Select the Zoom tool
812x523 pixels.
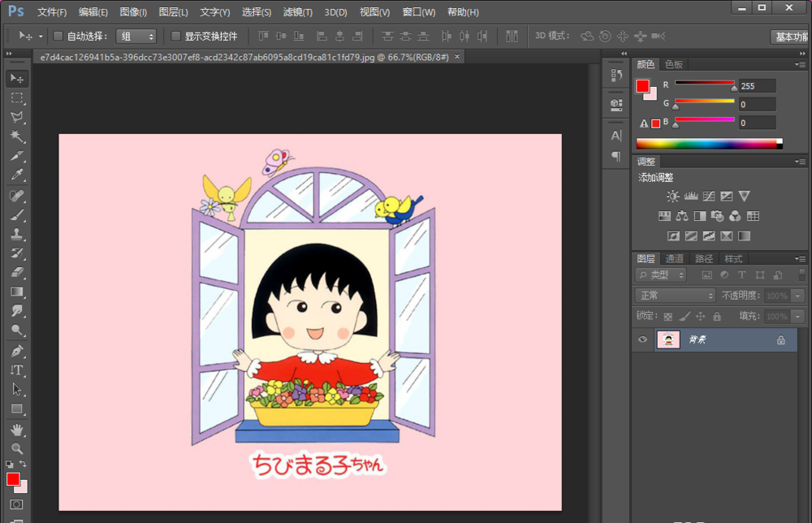(17, 447)
